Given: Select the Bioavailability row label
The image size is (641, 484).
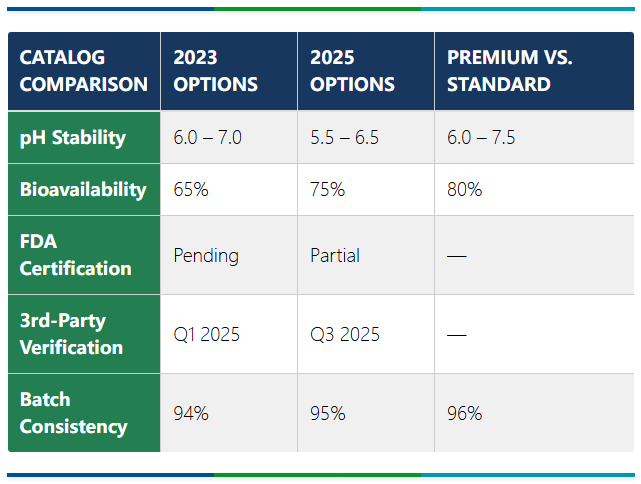Looking at the screenshot, I should pyautogui.click(x=83, y=189).
